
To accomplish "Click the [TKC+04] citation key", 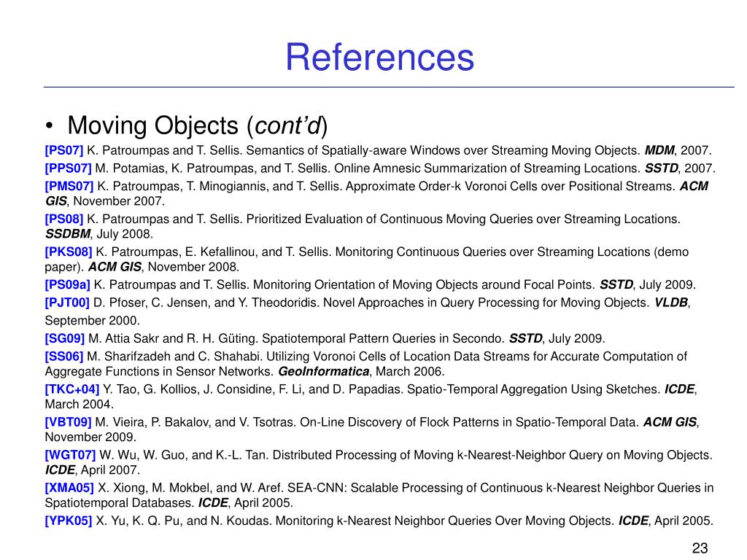I will click(x=72, y=389).
